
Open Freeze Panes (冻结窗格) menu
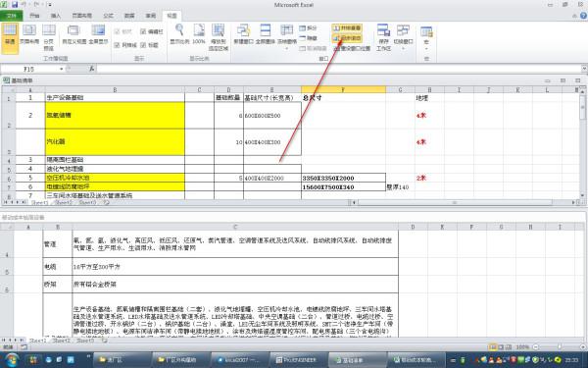287,37
